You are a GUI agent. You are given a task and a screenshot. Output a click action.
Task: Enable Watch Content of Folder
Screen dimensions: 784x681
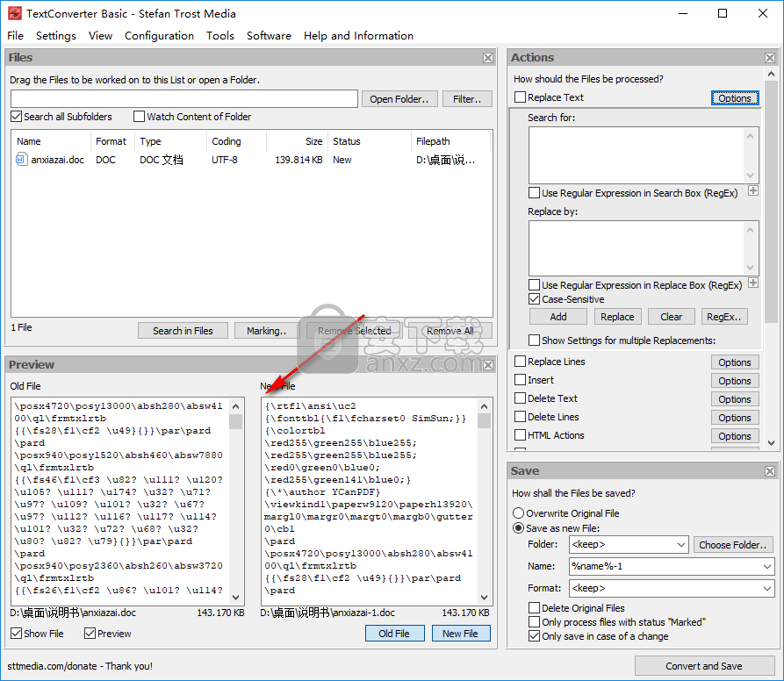point(139,117)
